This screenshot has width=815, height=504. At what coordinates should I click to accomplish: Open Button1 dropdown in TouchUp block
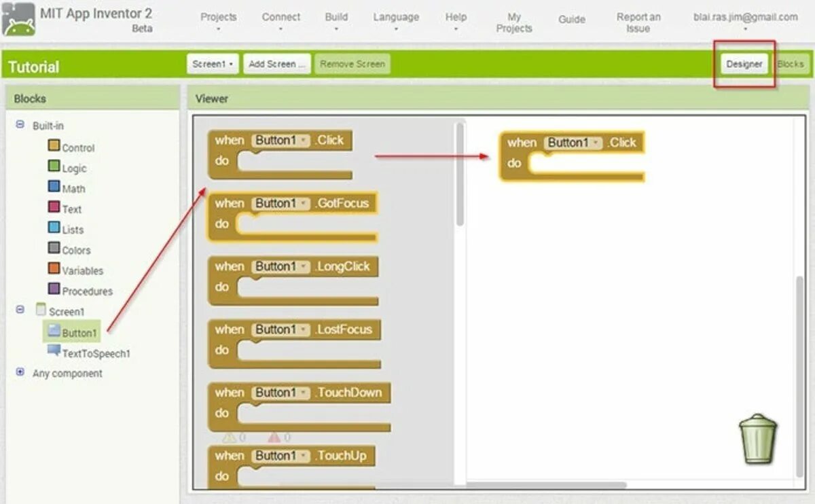[280, 456]
